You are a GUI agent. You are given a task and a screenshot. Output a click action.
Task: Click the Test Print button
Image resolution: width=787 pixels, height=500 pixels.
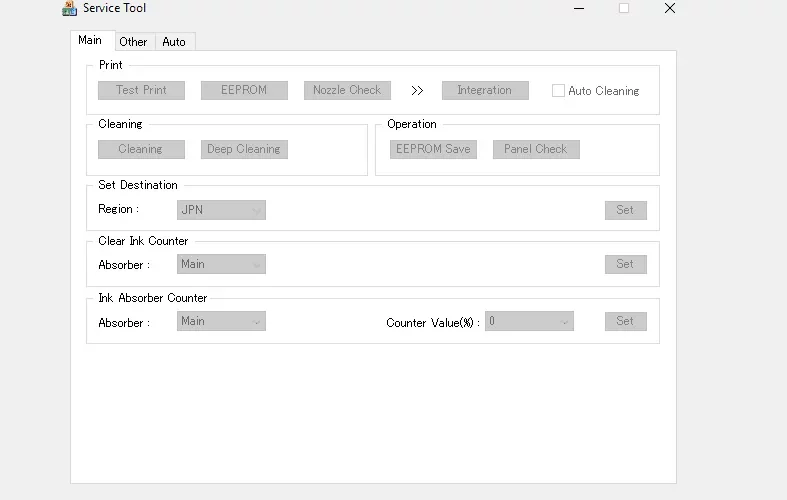click(142, 90)
